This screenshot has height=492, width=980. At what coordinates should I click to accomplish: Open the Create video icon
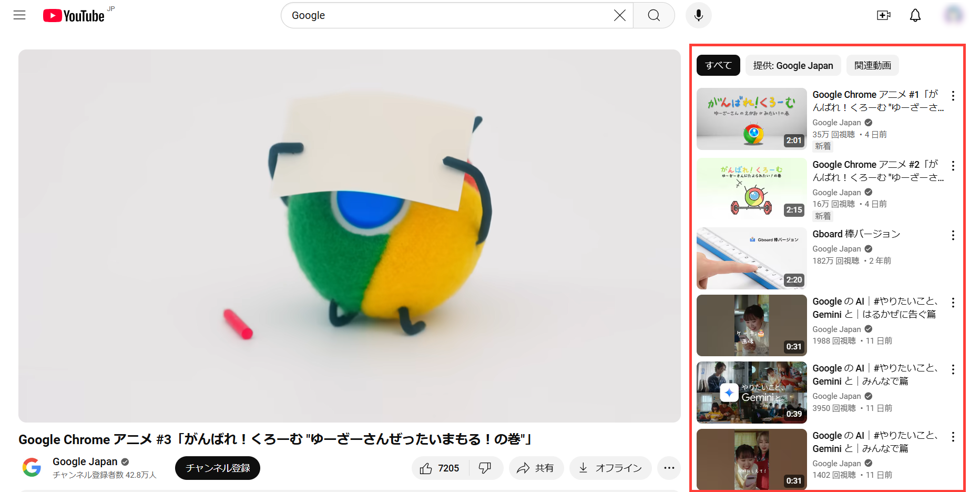click(x=884, y=15)
